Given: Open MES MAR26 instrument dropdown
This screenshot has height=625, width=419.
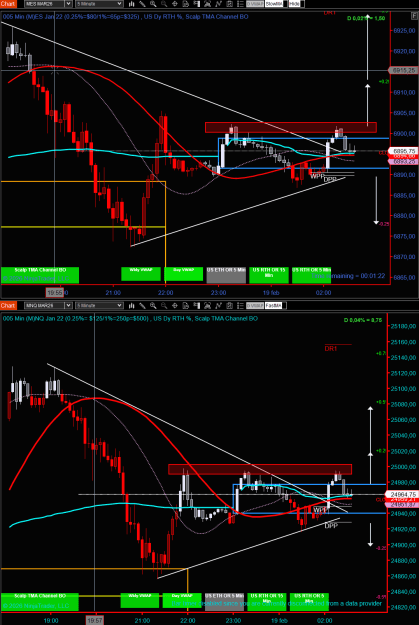Looking at the screenshot, I should click(x=68, y=4).
